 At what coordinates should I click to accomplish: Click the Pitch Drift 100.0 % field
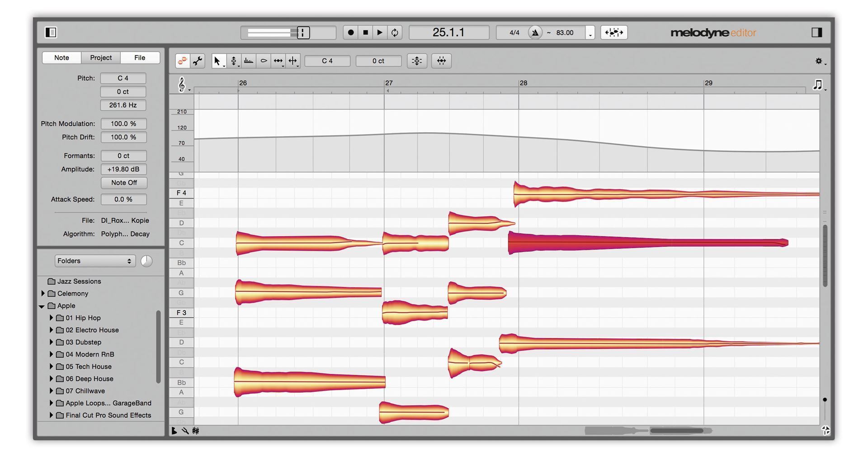123,137
